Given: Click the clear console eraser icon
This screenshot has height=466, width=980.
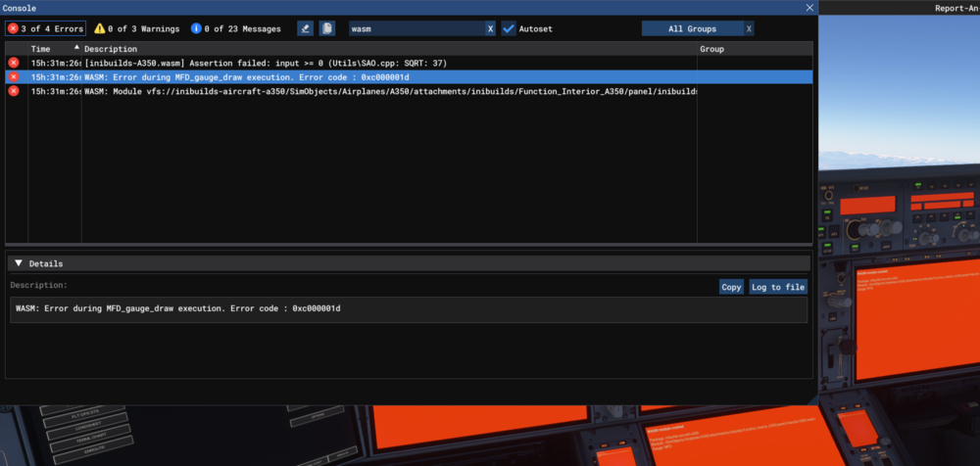Looking at the screenshot, I should tap(306, 29).
